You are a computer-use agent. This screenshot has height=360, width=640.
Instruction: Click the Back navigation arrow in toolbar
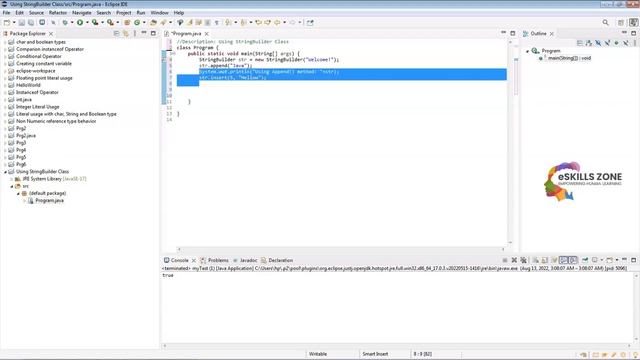point(277,23)
